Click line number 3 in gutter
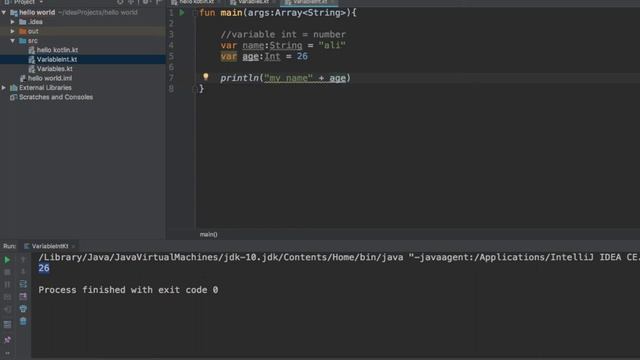Screen dimensions: 640x360 click(x=171, y=34)
